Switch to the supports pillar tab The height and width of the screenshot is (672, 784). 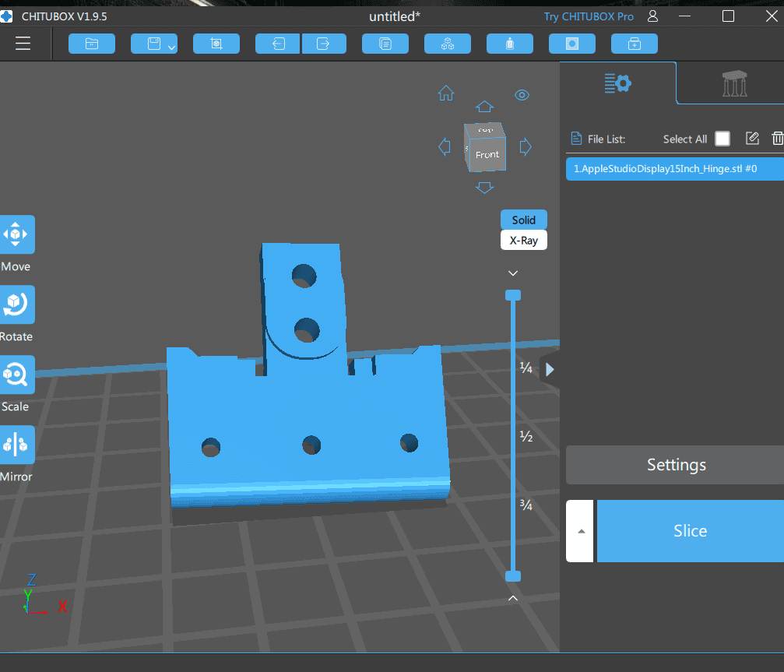(x=734, y=83)
